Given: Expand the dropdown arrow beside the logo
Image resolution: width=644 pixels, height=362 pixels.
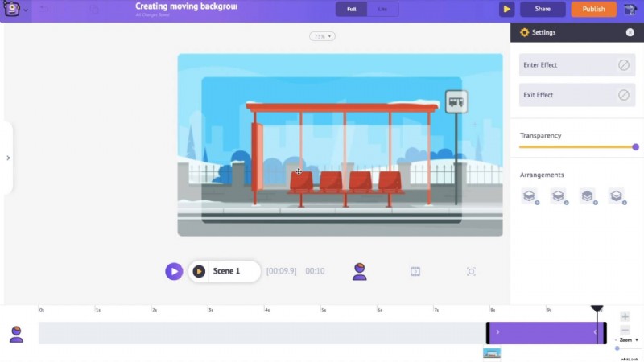Looking at the screenshot, I should pos(26,10).
